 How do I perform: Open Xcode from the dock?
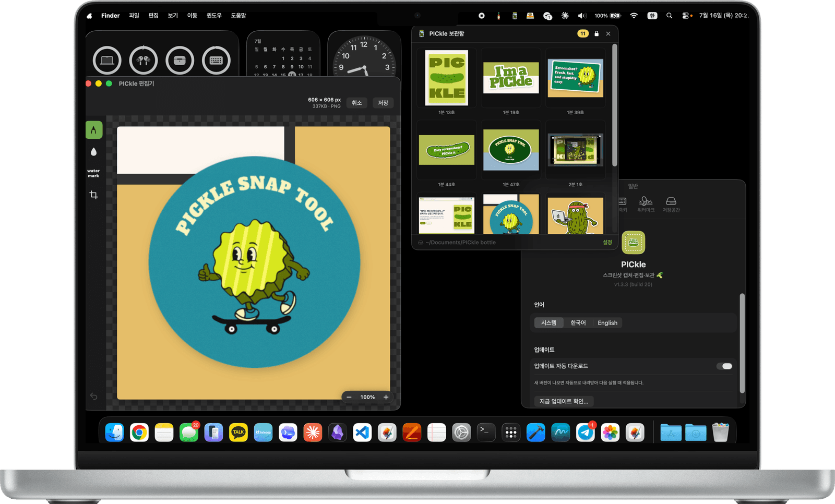[x=535, y=433]
